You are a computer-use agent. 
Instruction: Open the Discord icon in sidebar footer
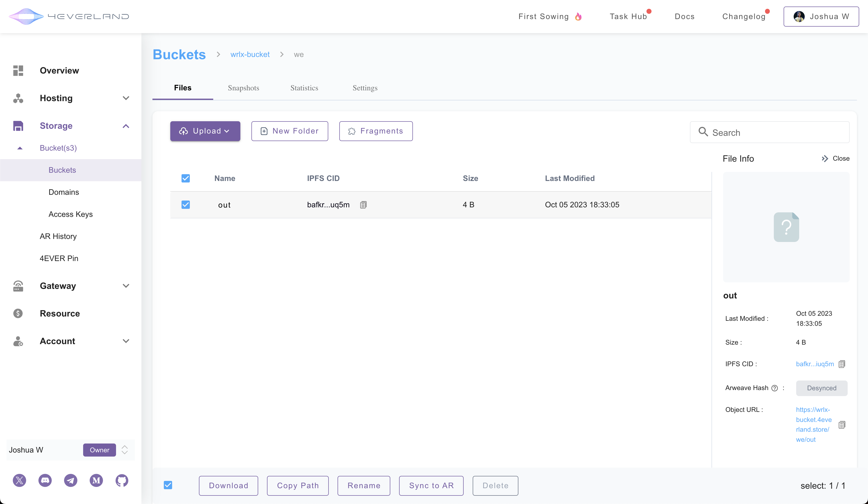coord(45,480)
